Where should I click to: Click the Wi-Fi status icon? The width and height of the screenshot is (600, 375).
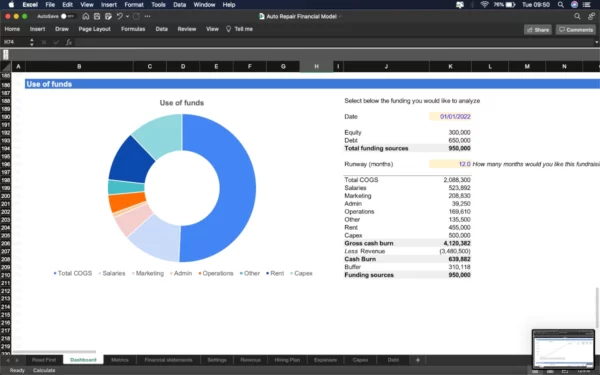tap(484, 5)
